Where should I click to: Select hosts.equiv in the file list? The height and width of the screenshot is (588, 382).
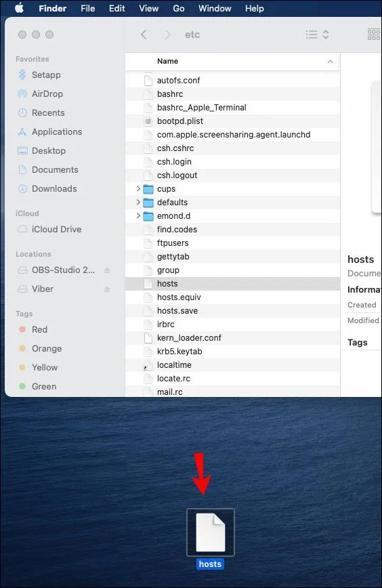pyautogui.click(x=232, y=297)
